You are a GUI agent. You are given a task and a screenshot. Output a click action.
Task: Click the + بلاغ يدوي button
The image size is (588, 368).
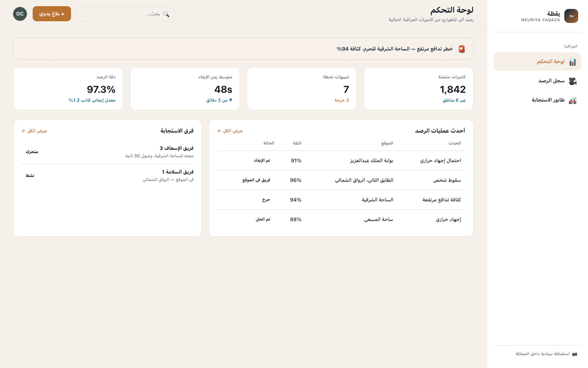(52, 14)
